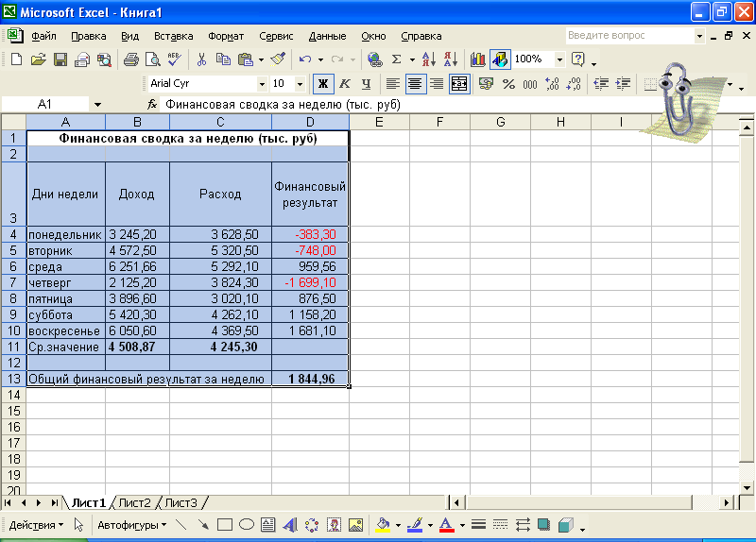The height and width of the screenshot is (542, 756).
Task: Click the fx Insert Function button
Action: coord(152,105)
